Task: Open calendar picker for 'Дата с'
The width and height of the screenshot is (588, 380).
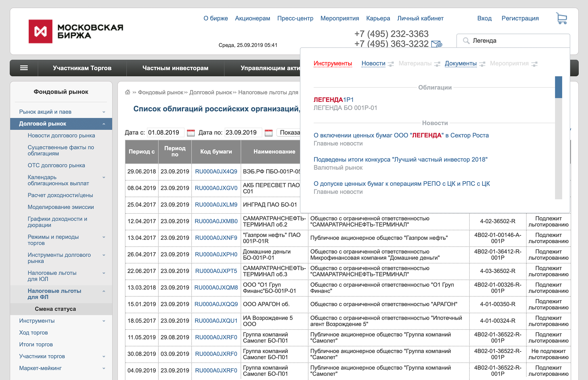Action: point(191,133)
